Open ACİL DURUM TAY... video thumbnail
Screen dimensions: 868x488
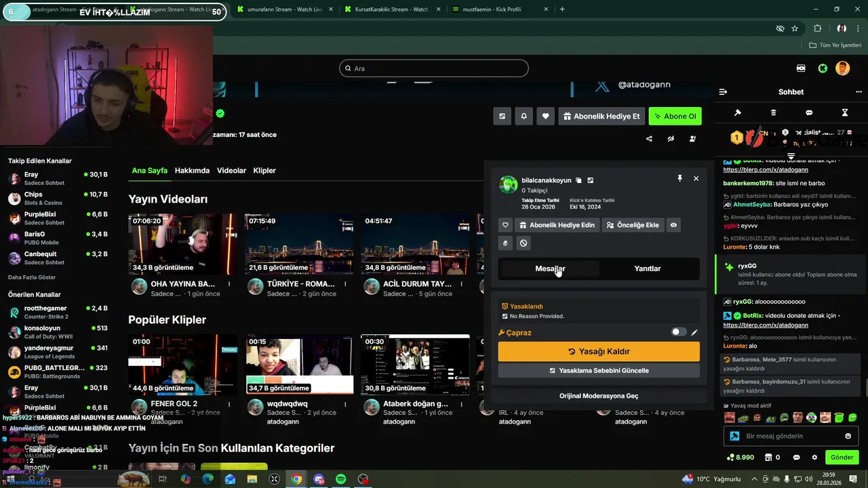(416, 244)
